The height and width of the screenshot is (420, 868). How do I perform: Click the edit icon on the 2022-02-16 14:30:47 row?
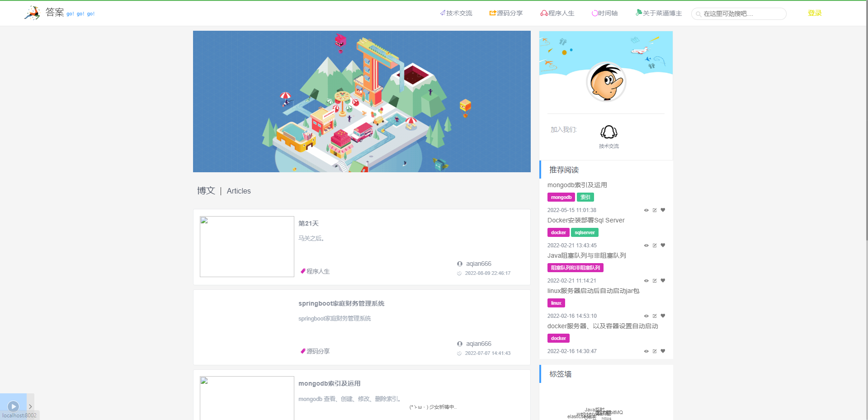(655, 351)
